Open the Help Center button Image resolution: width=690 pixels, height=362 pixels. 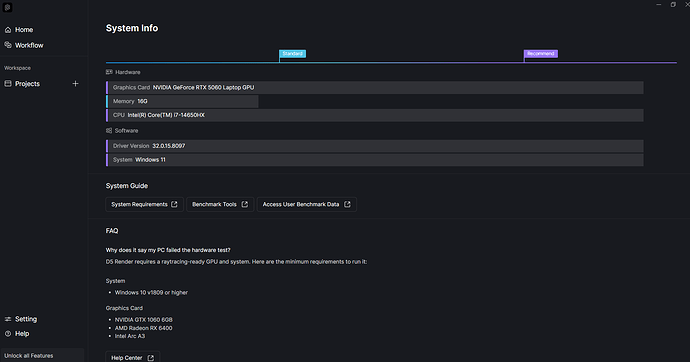point(132,357)
